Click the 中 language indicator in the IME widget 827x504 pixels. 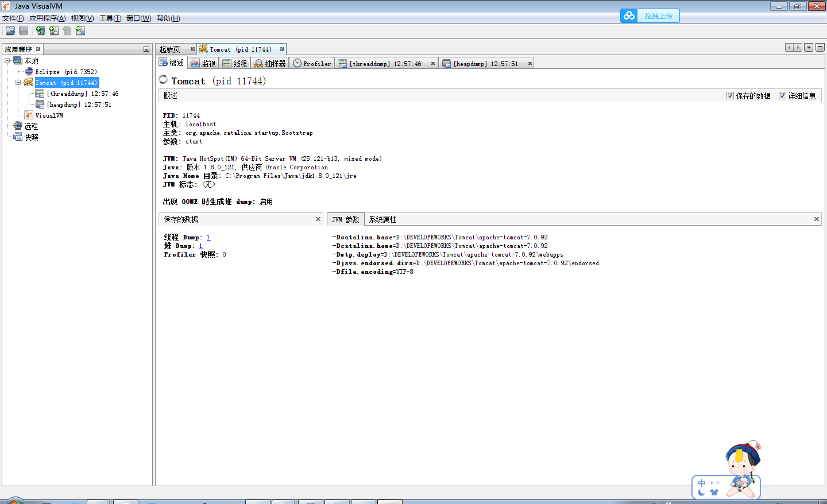pyautogui.click(x=702, y=483)
